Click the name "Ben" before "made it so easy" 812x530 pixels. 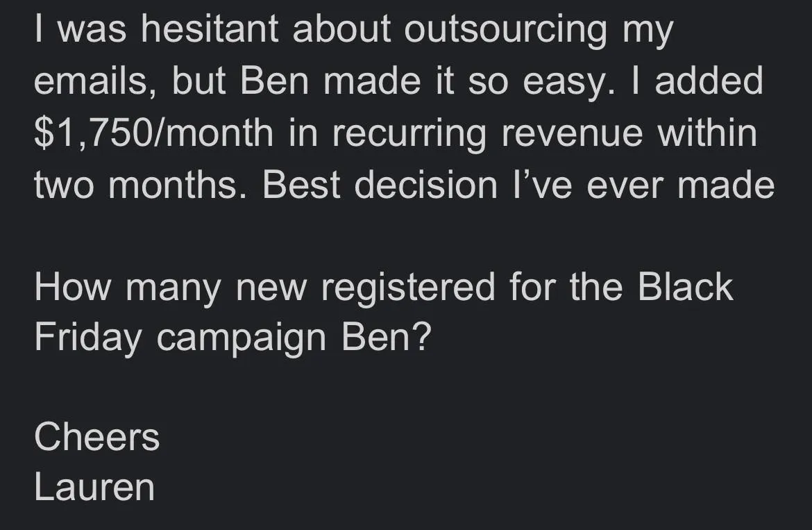274,81
